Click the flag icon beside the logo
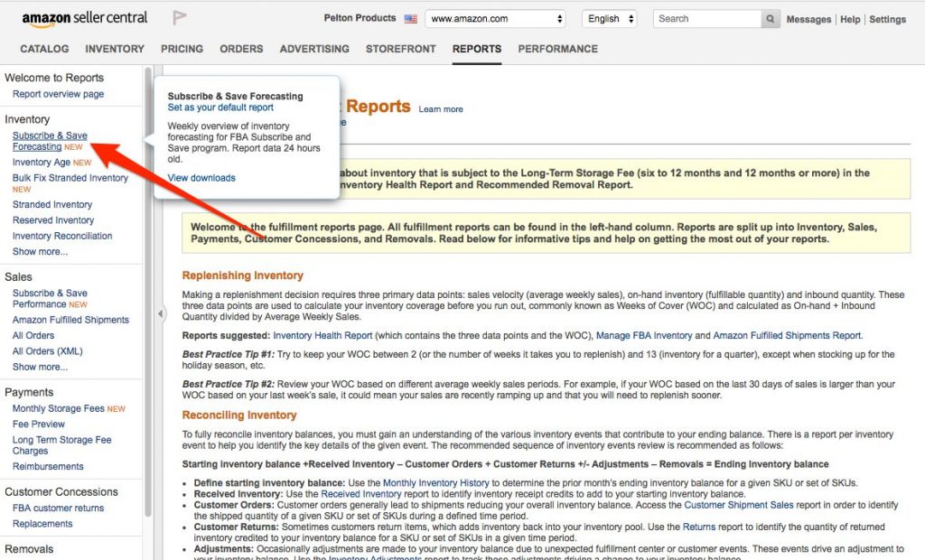 click(x=180, y=18)
